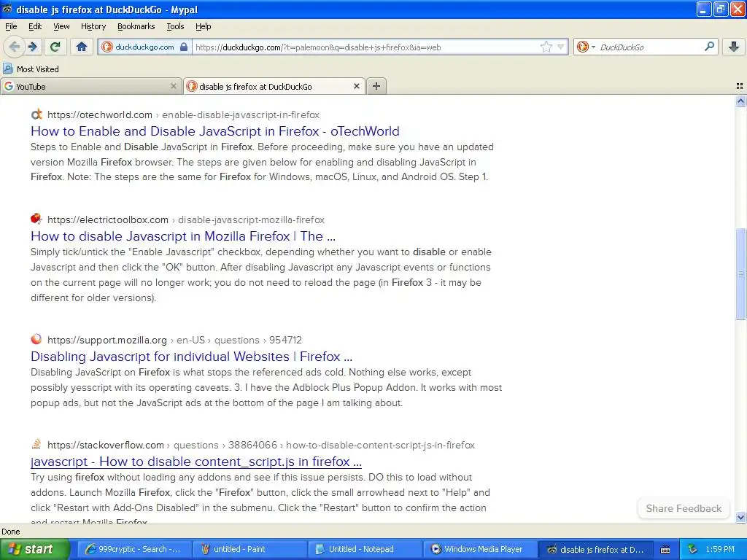Click the keyboard icon in taskbar

pos(665,550)
